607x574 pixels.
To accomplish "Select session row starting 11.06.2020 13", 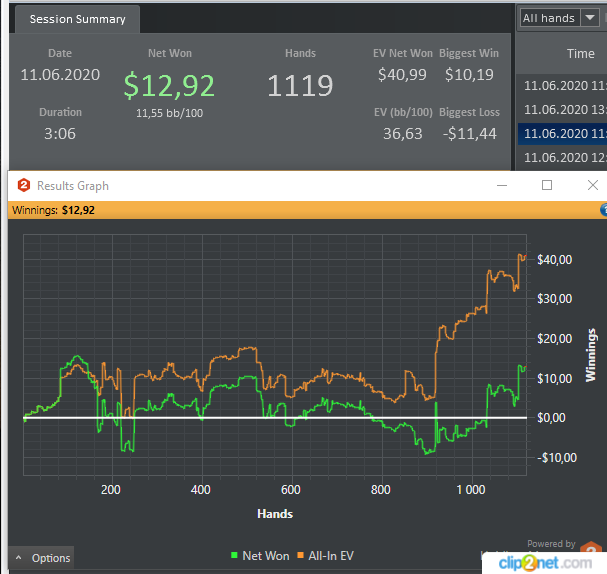I will tap(562, 110).
